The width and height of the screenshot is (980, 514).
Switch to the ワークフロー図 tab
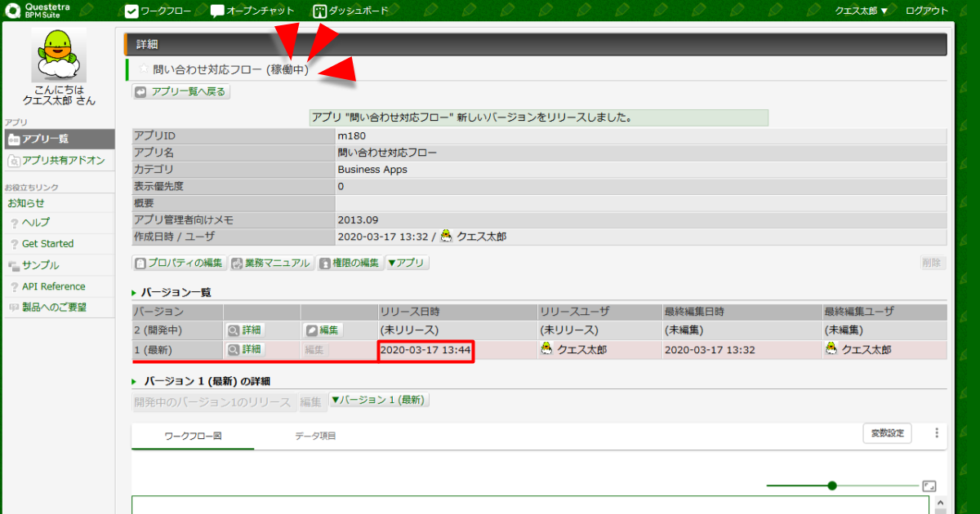click(193, 436)
